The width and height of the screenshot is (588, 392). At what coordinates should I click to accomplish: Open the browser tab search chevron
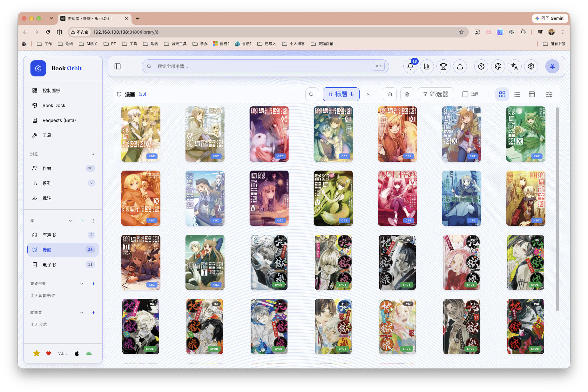point(51,18)
